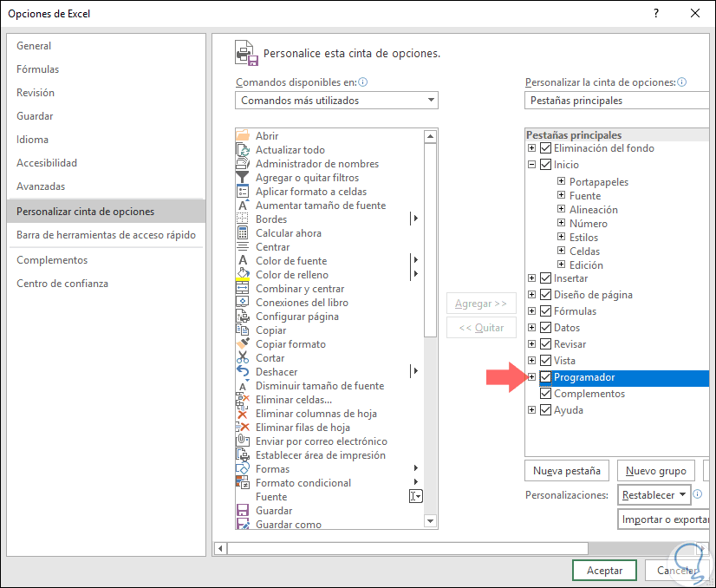The width and height of the screenshot is (716, 588).
Task: Click the Establecer área de impresión icon
Action: pyautogui.click(x=243, y=455)
